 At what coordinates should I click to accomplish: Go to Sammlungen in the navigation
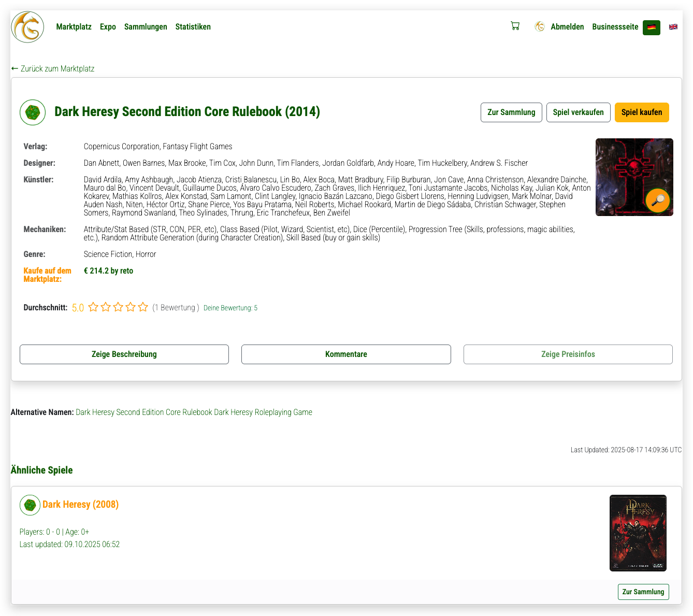(x=146, y=27)
